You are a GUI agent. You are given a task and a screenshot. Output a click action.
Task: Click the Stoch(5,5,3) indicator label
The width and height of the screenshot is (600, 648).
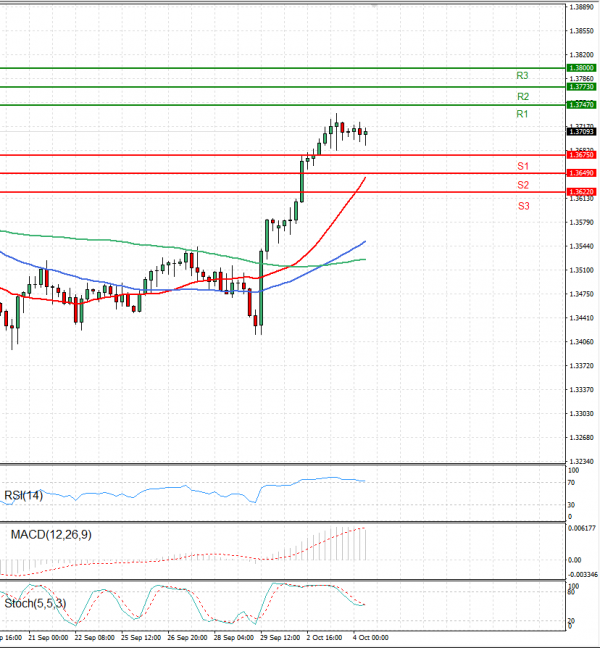(35, 603)
